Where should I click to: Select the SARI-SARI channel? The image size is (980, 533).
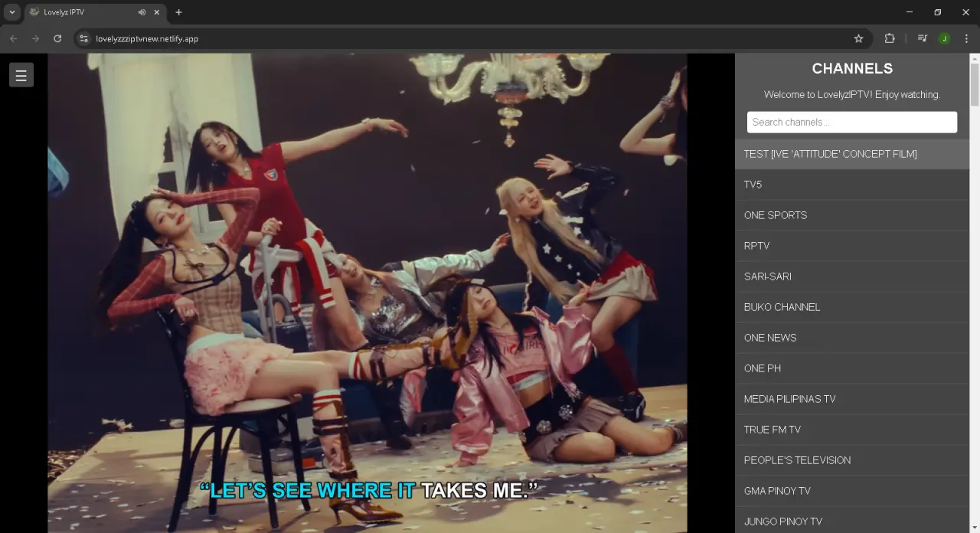(852, 276)
